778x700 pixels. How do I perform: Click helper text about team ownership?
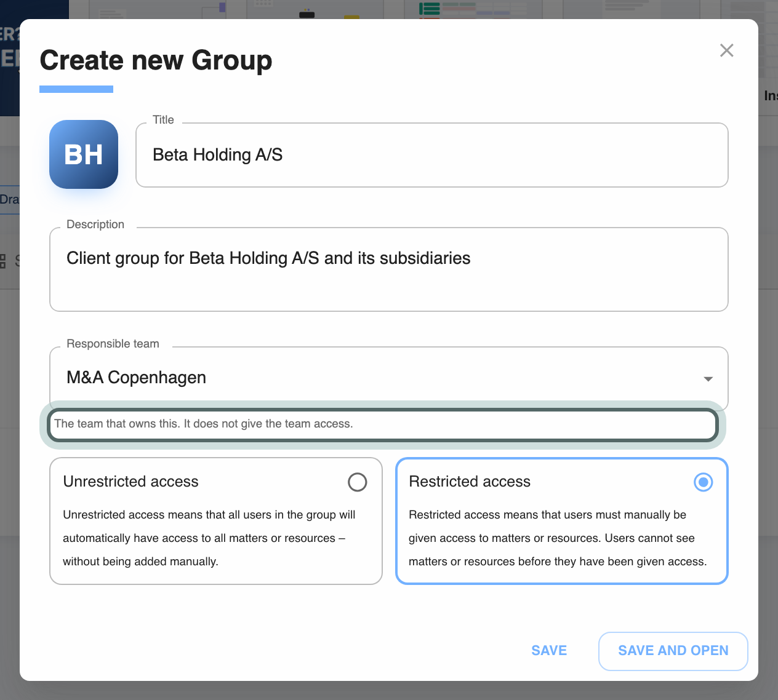click(x=204, y=424)
